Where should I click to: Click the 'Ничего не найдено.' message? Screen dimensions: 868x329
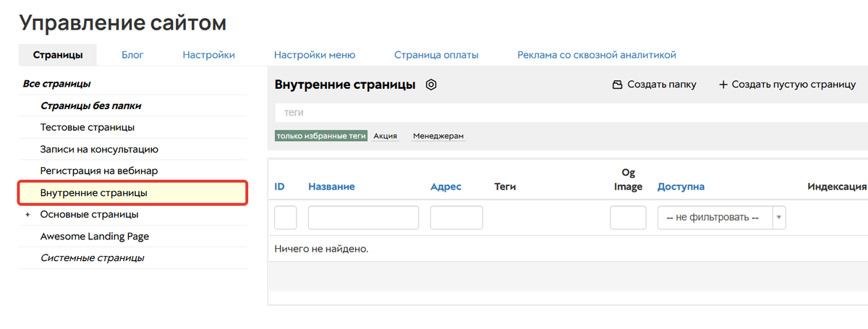321,249
